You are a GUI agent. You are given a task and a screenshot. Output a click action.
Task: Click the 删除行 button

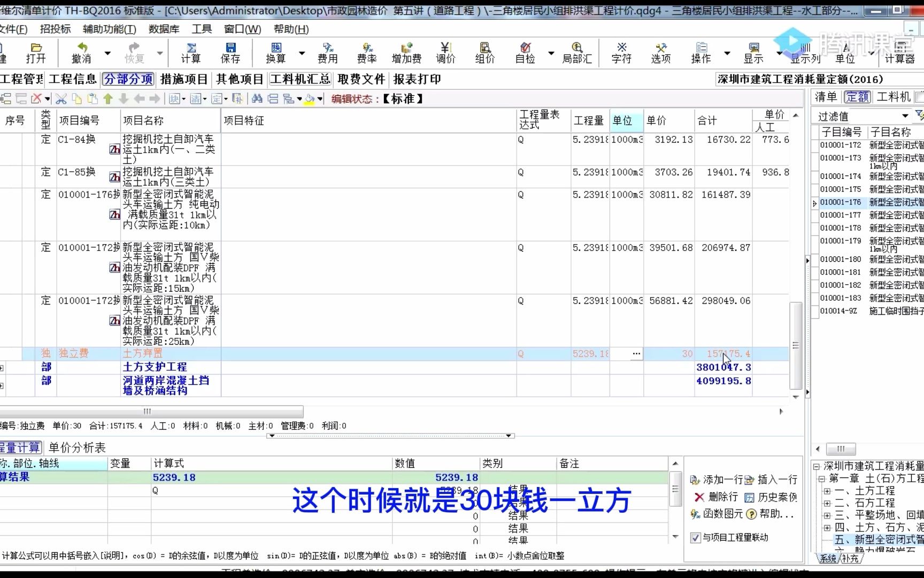point(716,497)
